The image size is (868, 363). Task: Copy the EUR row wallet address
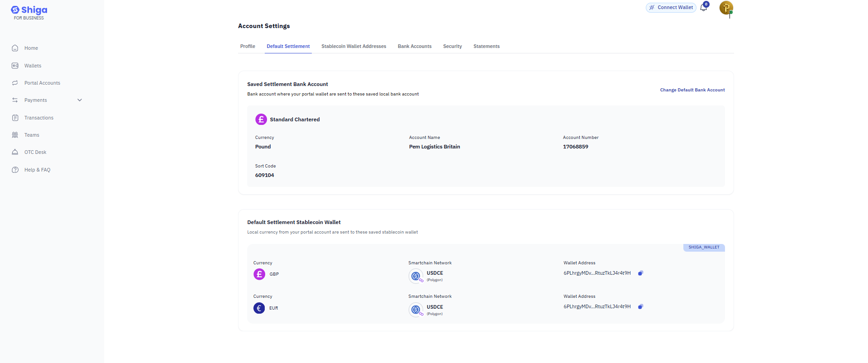(640, 306)
